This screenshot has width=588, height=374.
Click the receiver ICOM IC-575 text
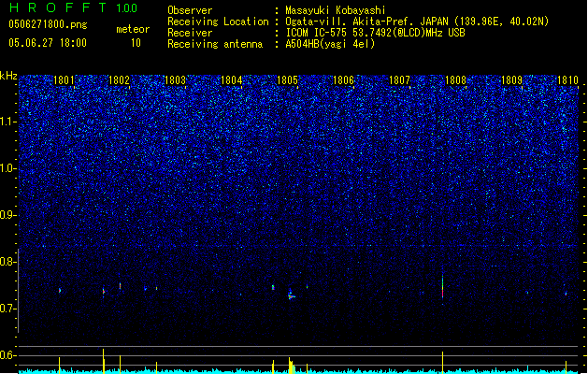click(x=375, y=33)
